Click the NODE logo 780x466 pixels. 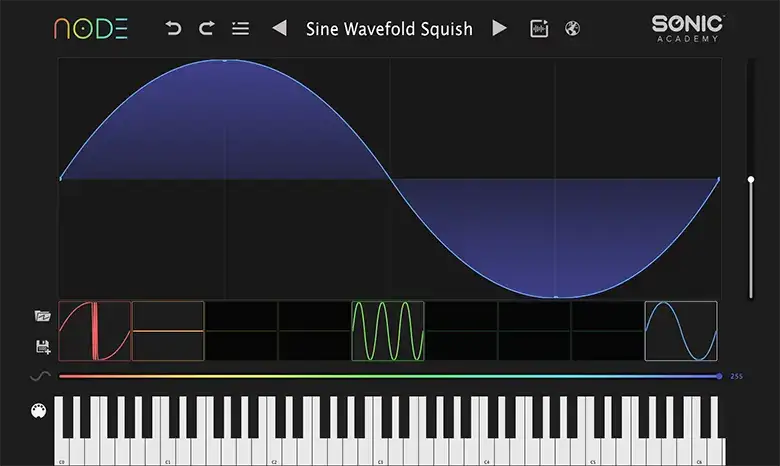(91, 28)
